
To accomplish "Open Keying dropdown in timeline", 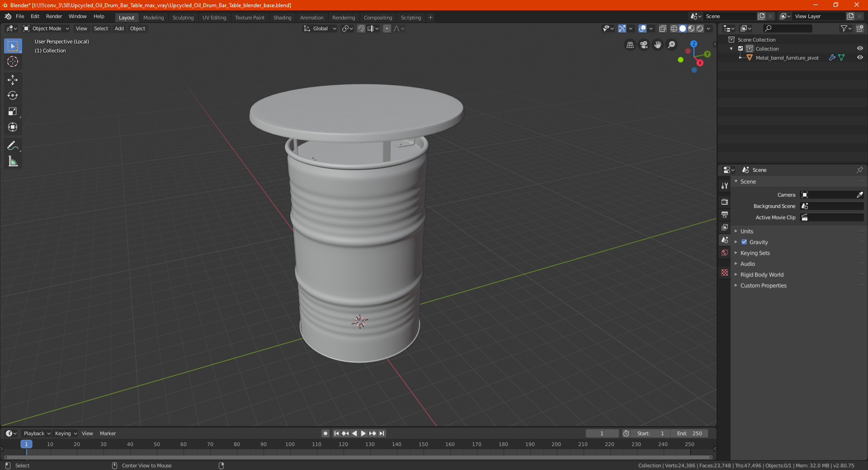I will [x=66, y=433].
